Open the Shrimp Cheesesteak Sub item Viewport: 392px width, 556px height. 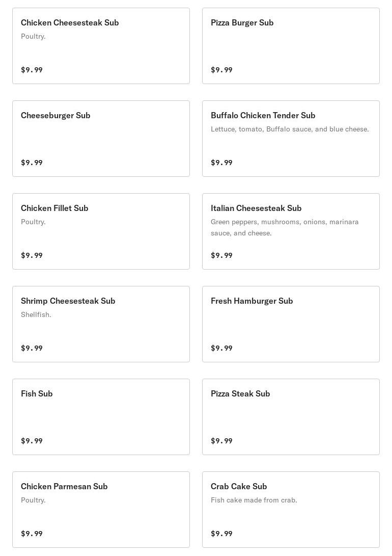101,324
